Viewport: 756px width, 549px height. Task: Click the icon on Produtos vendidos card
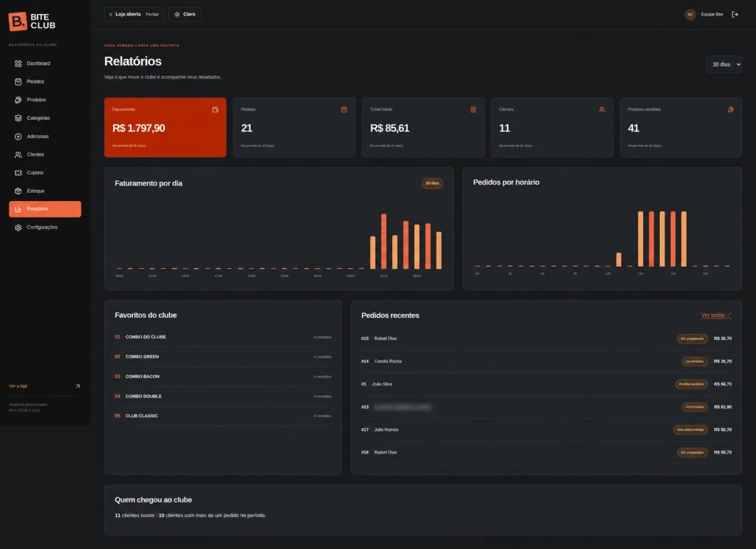point(730,109)
